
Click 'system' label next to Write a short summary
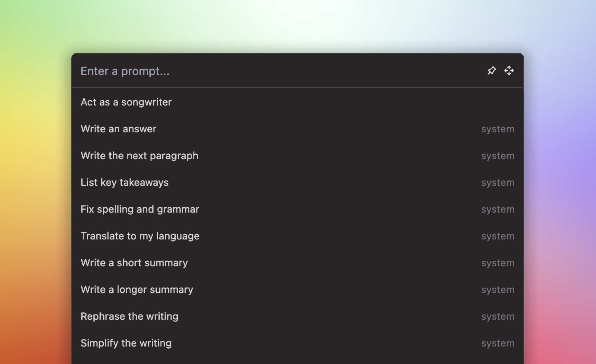pyautogui.click(x=497, y=263)
